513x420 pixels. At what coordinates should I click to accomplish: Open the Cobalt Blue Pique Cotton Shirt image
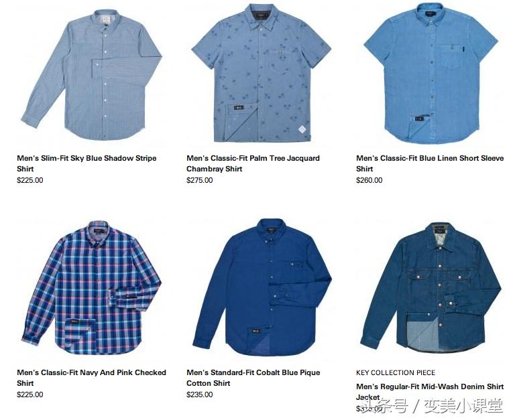click(x=262, y=287)
